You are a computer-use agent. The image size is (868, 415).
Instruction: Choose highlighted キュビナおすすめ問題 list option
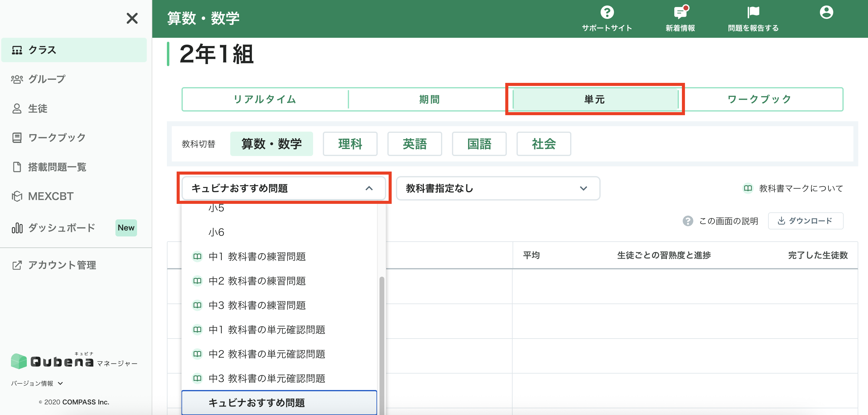click(x=279, y=403)
